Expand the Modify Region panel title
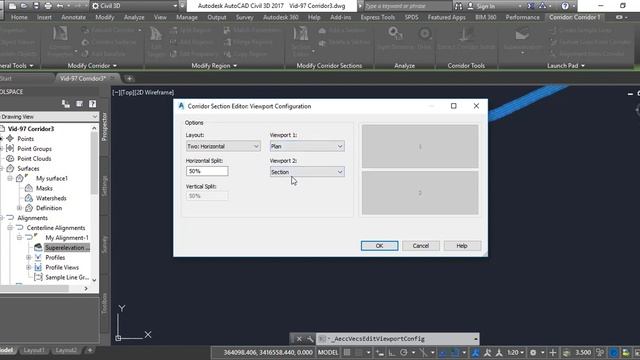 pos(214,65)
